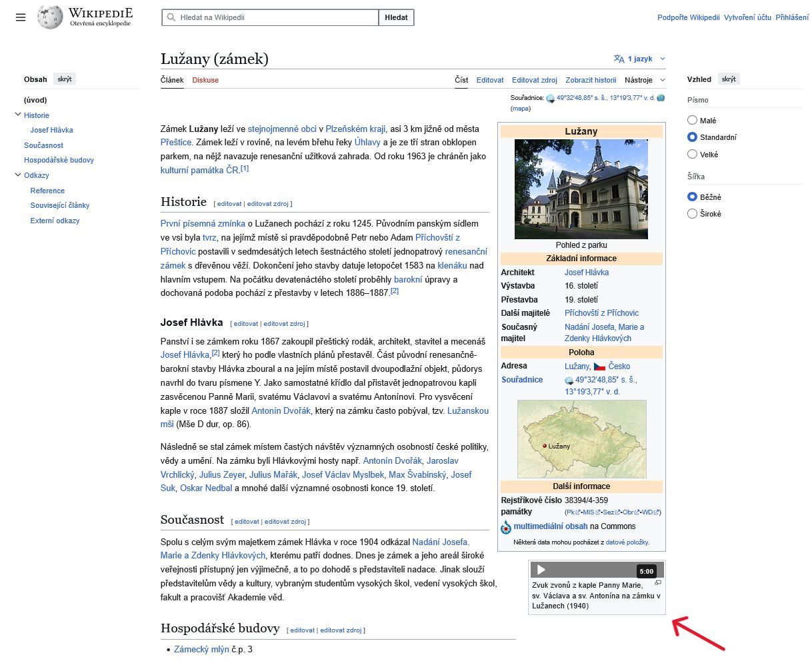The height and width of the screenshot is (669, 812).
Task: Open the Zobrazit historii tab
Action: pos(591,80)
